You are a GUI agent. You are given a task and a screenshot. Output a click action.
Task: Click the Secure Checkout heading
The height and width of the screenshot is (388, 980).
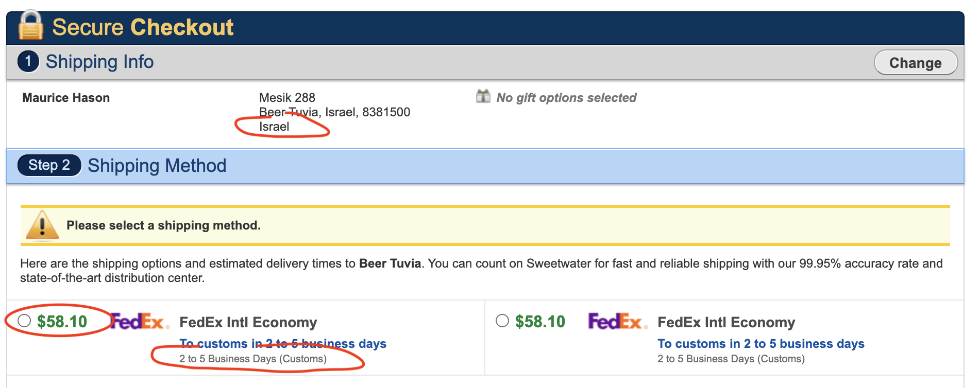[143, 27]
